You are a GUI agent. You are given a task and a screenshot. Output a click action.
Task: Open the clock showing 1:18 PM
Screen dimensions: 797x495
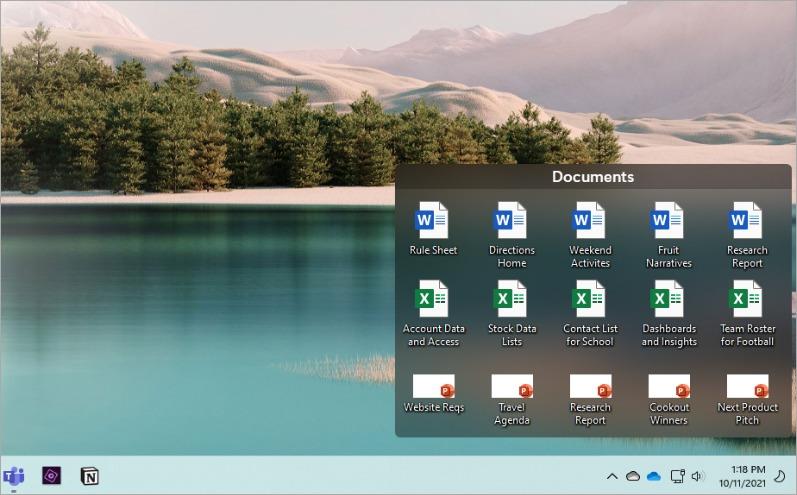(742, 476)
